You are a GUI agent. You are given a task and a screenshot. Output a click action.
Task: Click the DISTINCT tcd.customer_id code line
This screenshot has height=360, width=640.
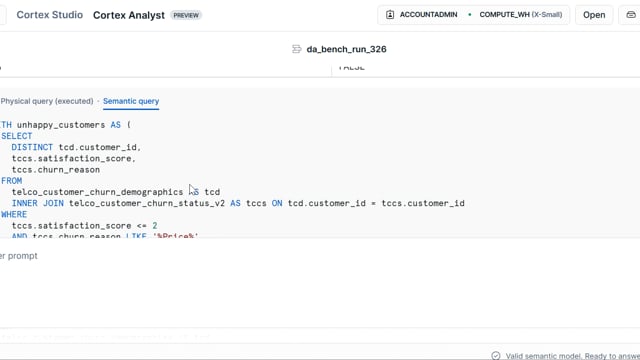76,147
